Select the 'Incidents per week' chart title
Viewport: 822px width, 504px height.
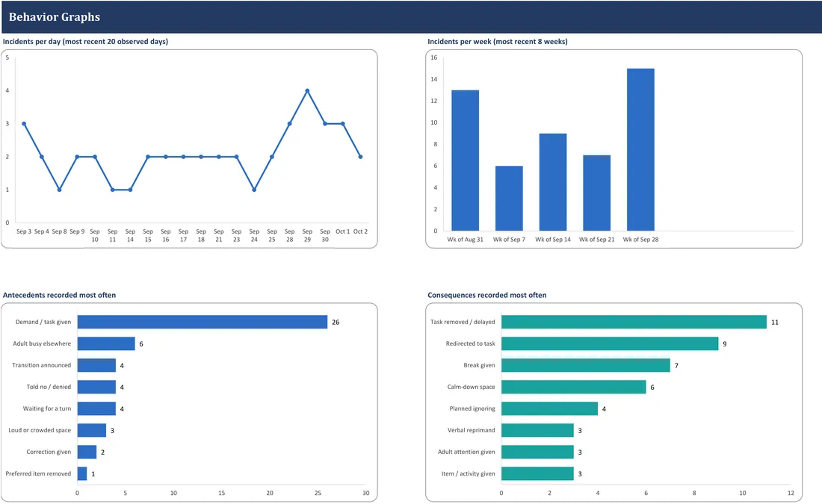click(x=498, y=41)
